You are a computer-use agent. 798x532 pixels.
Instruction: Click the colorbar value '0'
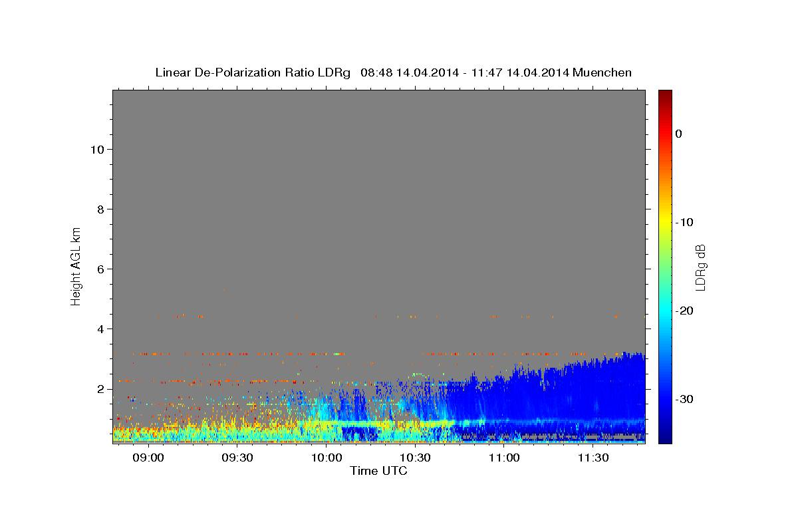pos(679,134)
